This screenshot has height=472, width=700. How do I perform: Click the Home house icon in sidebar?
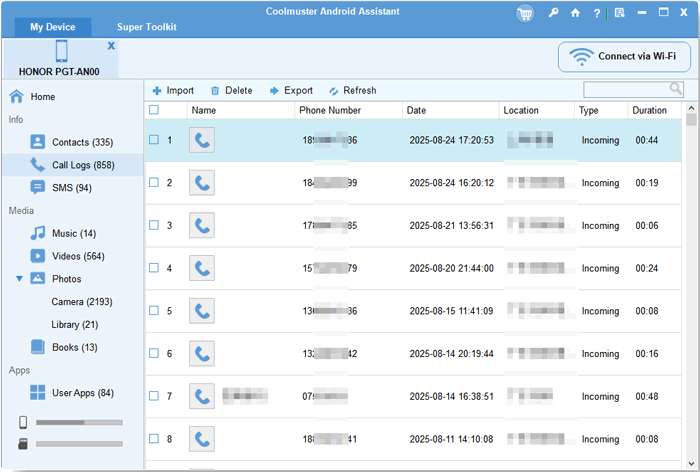pyautogui.click(x=17, y=96)
